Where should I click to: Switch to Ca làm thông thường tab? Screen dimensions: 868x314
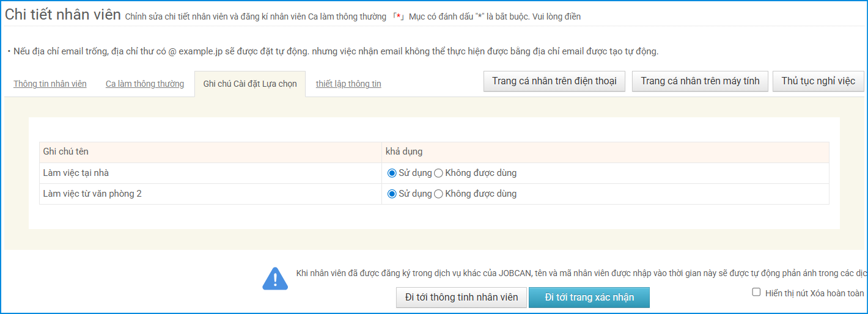145,84
